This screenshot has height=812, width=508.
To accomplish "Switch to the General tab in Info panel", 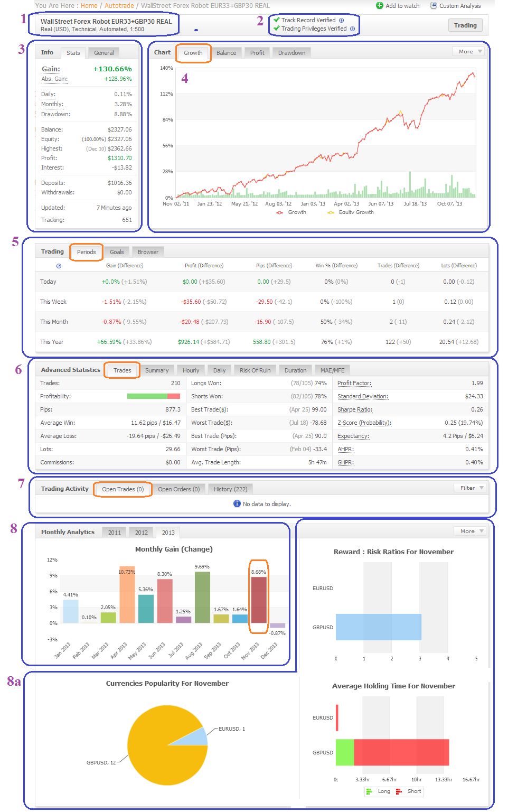I will coord(104,53).
